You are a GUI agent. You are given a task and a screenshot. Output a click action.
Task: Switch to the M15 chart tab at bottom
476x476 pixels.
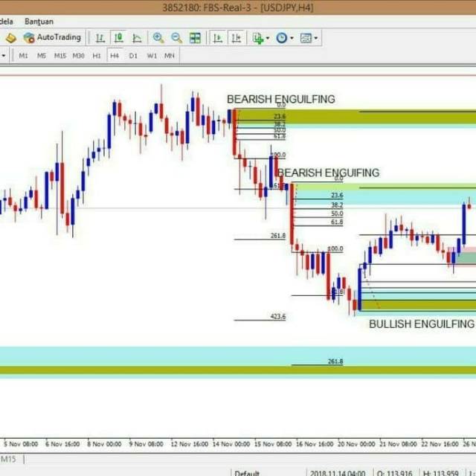8,459
